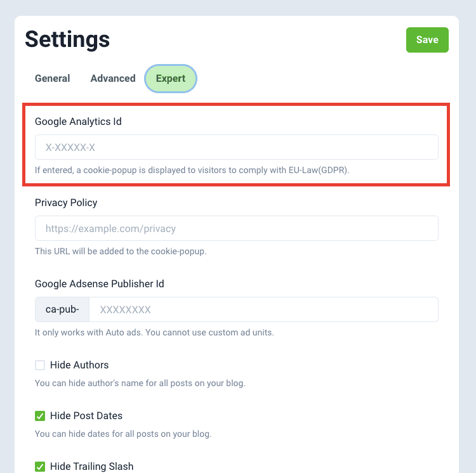The height and width of the screenshot is (473, 476).
Task: Switch to the General tab
Action: (53, 79)
